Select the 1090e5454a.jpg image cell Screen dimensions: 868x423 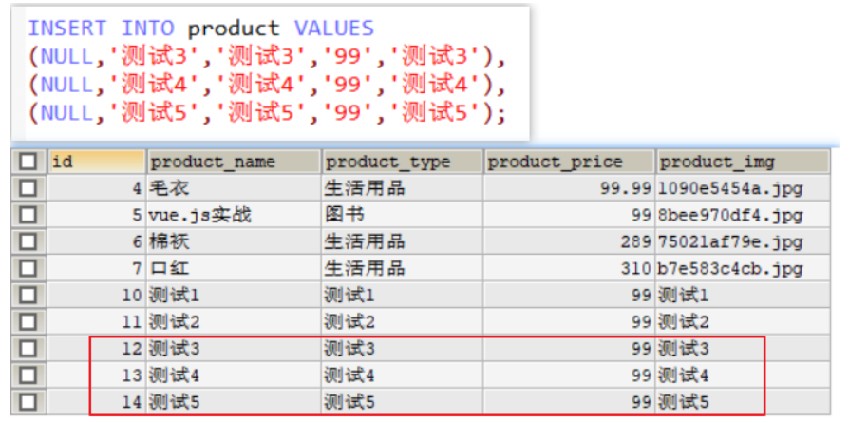[743, 188]
